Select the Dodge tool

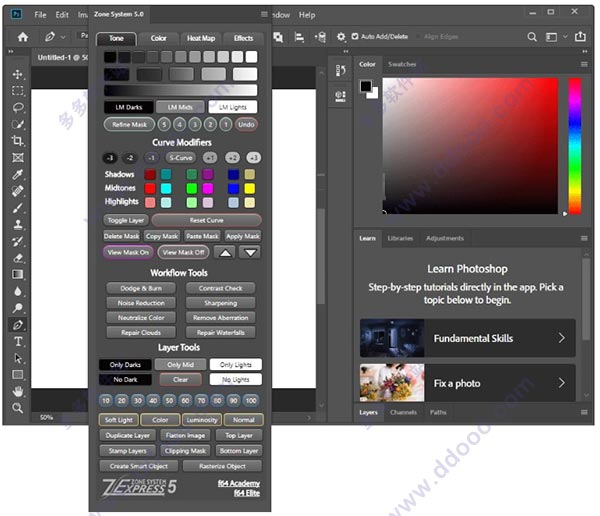point(18,308)
